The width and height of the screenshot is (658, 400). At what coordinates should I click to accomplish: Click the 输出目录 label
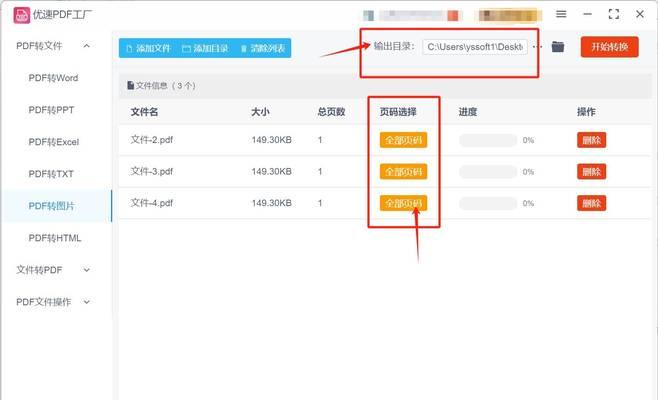tap(394, 46)
